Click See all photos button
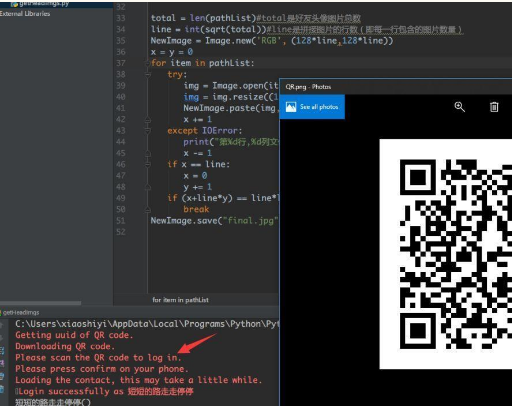512x406 pixels. [312, 107]
